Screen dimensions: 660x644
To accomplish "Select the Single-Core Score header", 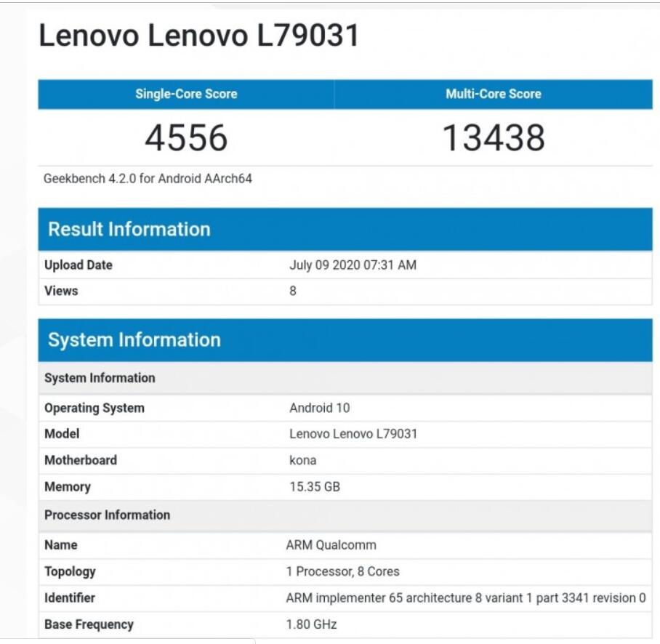I will click(186, 94).
